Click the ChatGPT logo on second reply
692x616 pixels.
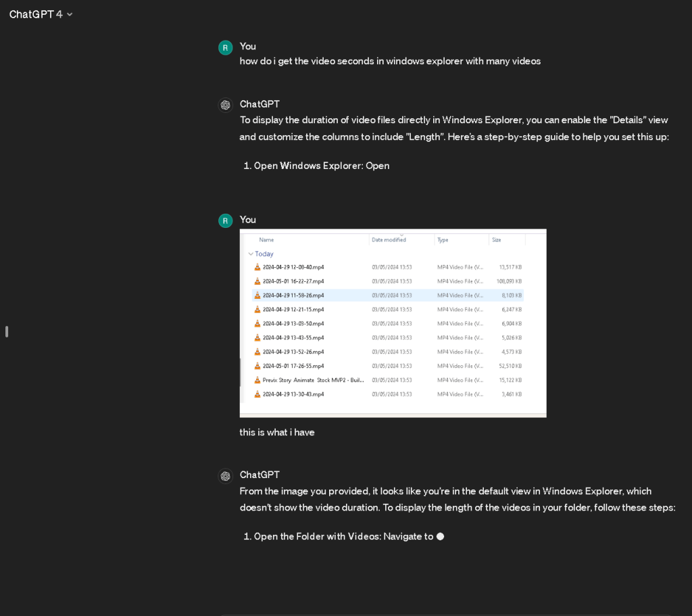[226, 475]
